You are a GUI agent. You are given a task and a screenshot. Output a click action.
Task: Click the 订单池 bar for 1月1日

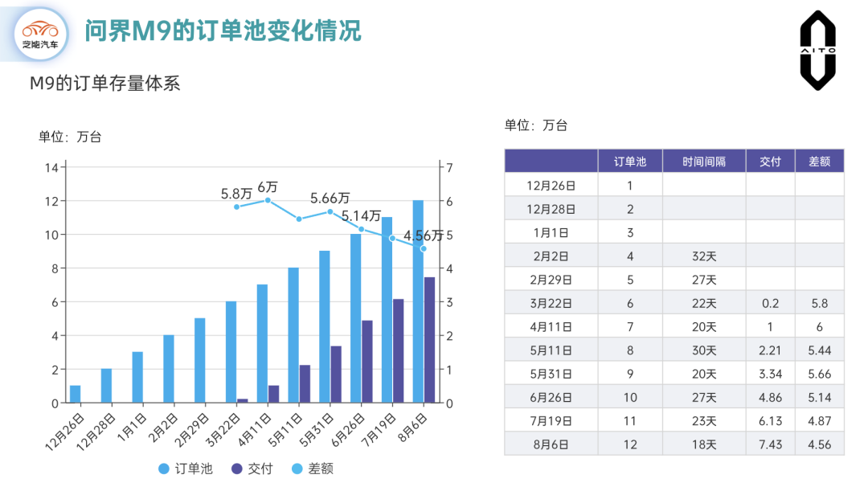coord(137,378)
